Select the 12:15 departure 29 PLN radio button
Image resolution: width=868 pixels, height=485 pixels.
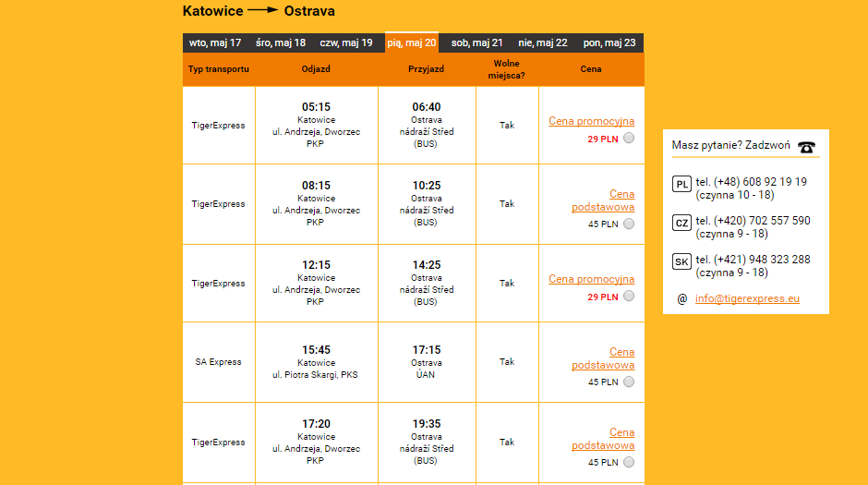[629, 296]
